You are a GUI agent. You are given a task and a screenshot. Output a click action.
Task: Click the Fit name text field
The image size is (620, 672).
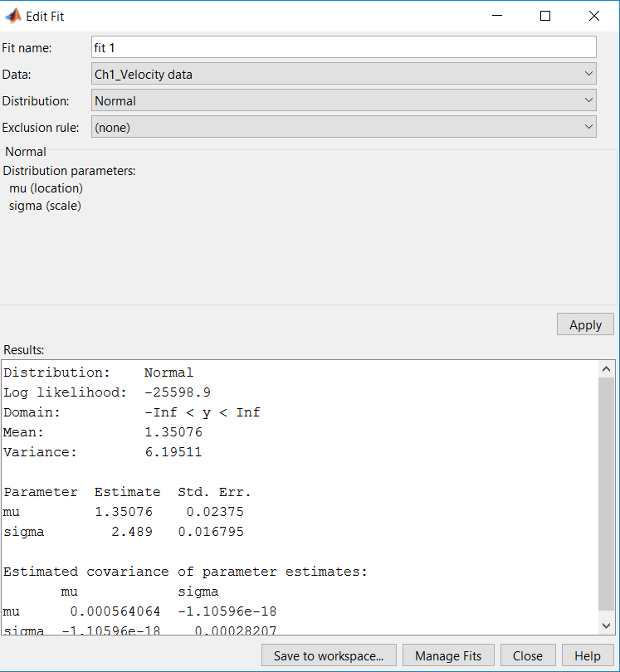[344, 47]
